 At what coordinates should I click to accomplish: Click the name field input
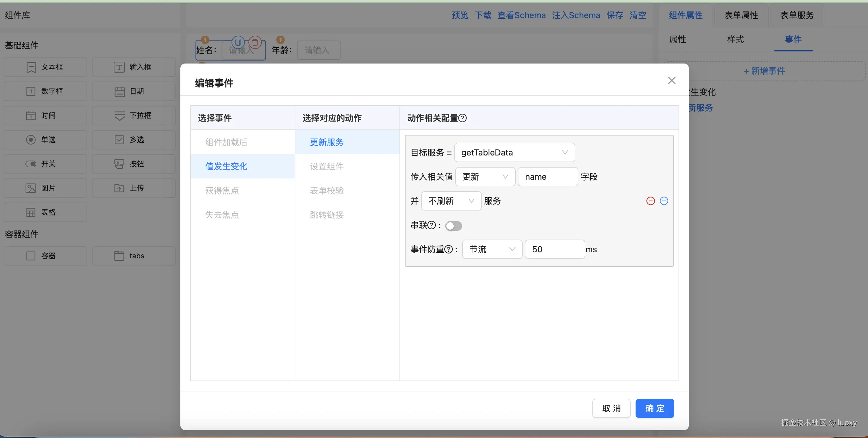tap(547, 177)
